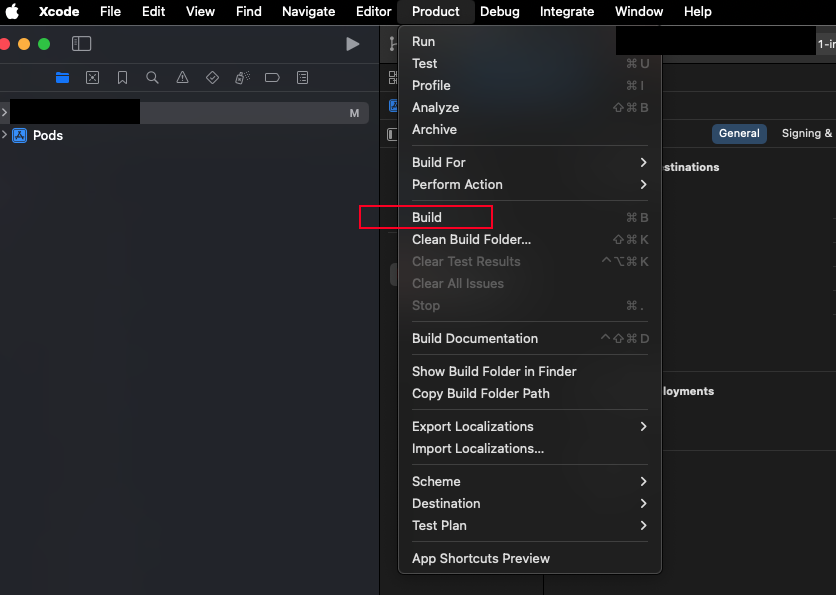Screen dimensions: 836x595
Task: Open the Xcode application menu
Action: tap(59, 11)
